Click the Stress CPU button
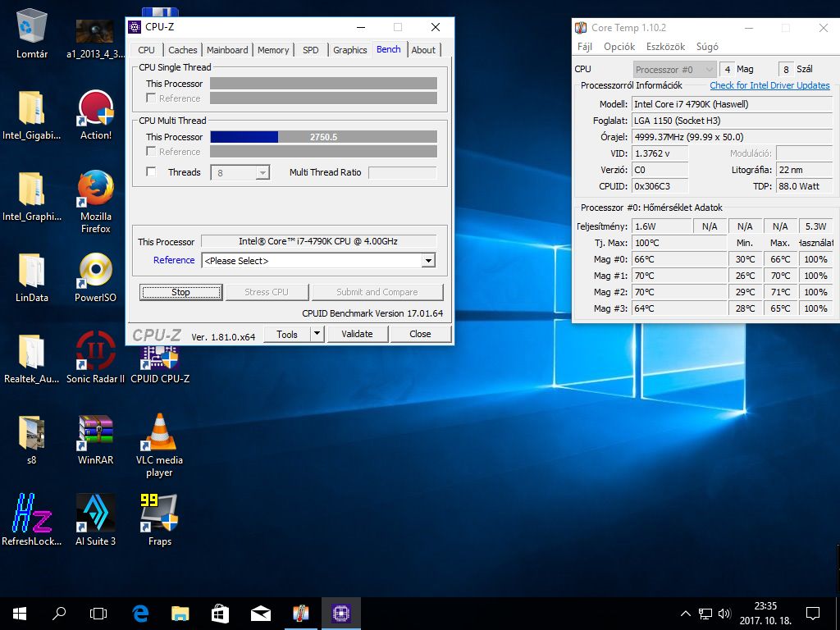This screenshot has height=630, width=840. [267, 292]
